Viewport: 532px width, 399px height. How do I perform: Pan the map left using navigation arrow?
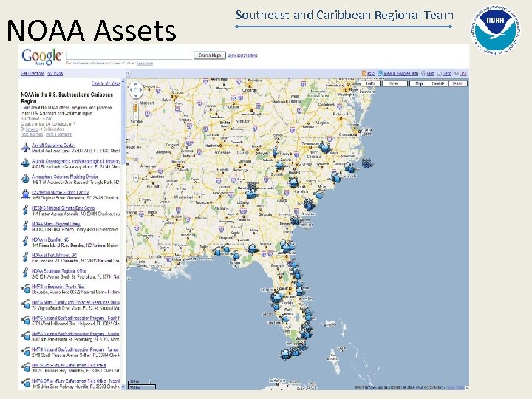132,90
